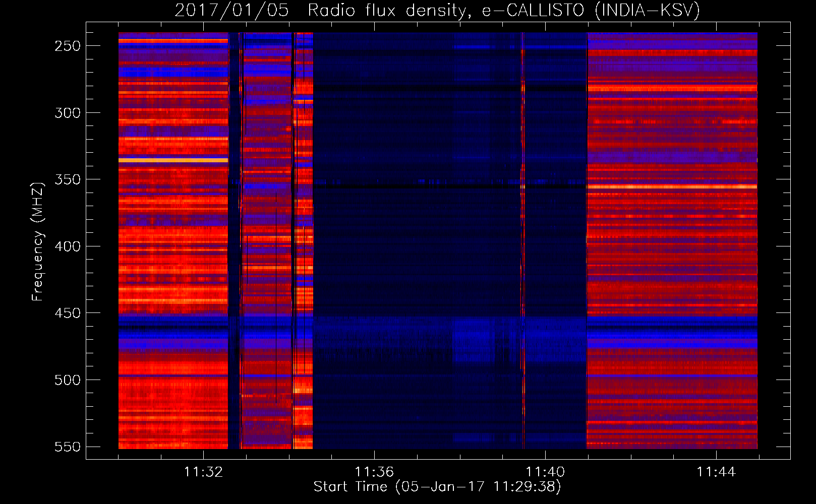Click the 11:36 time tick label

(374, 472)
